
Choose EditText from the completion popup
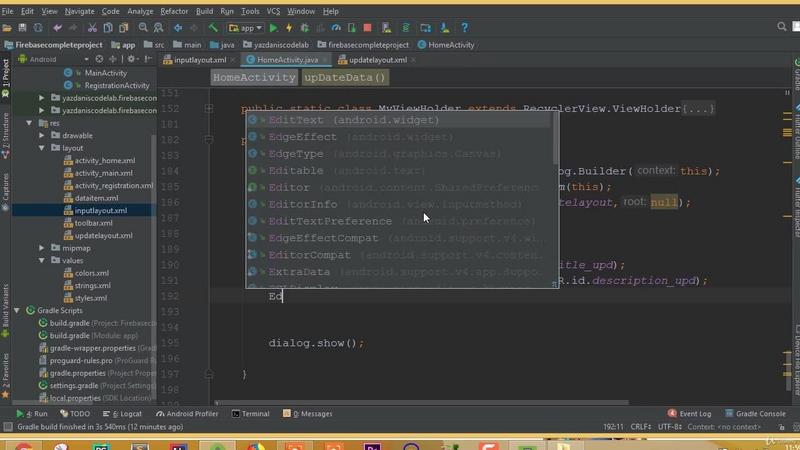click(398, 120)
